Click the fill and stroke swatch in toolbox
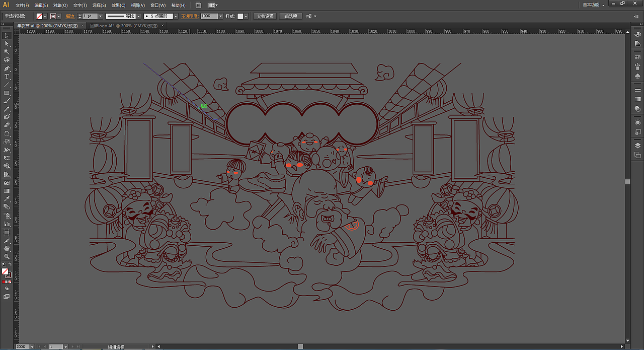 [6, 273]
